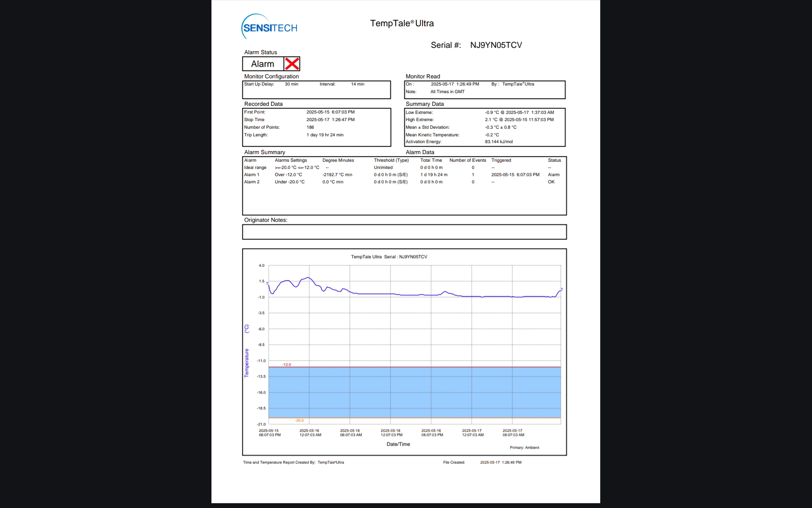Select Alarm 1 total time '1 d 19 h 24 m'
The image size is (812, 508).
[x=434, y=175]
